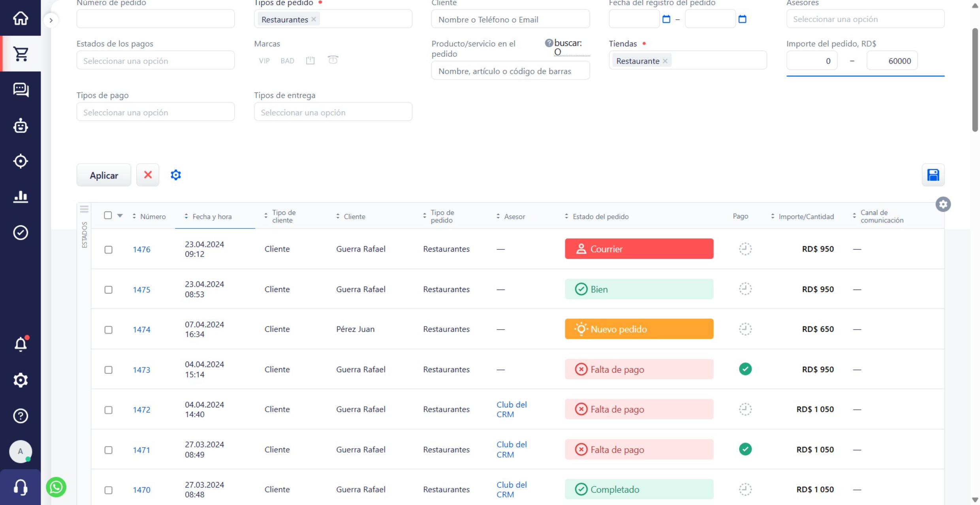Open Estados de los pagos dropdown
Screen dimensions: 980x505
pyautogui.click(x=155, y=61)
